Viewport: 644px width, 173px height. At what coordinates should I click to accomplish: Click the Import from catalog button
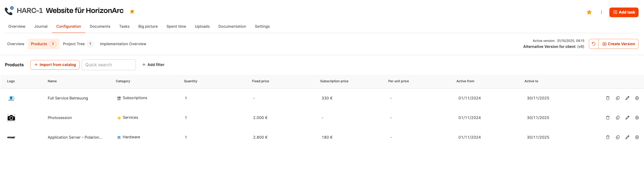[x=55, y=65]
